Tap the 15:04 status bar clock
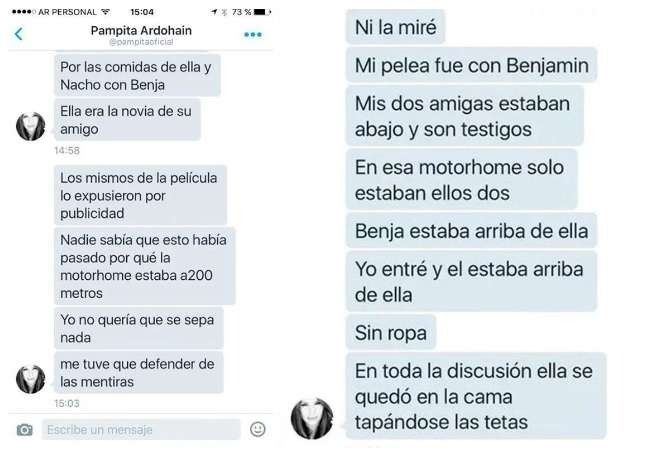This screenshot has width=647, height=449. (142, 12)
